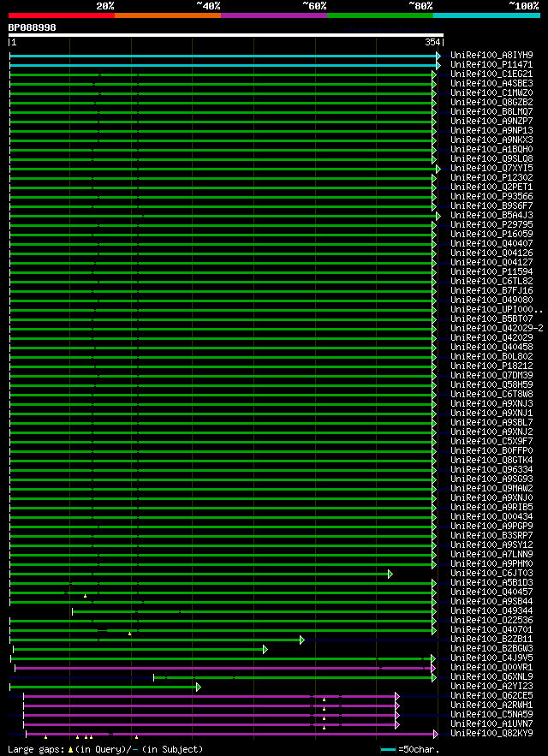Click the Large gaps legend text
The image size is (548, 756).
[x=36, y=750]
